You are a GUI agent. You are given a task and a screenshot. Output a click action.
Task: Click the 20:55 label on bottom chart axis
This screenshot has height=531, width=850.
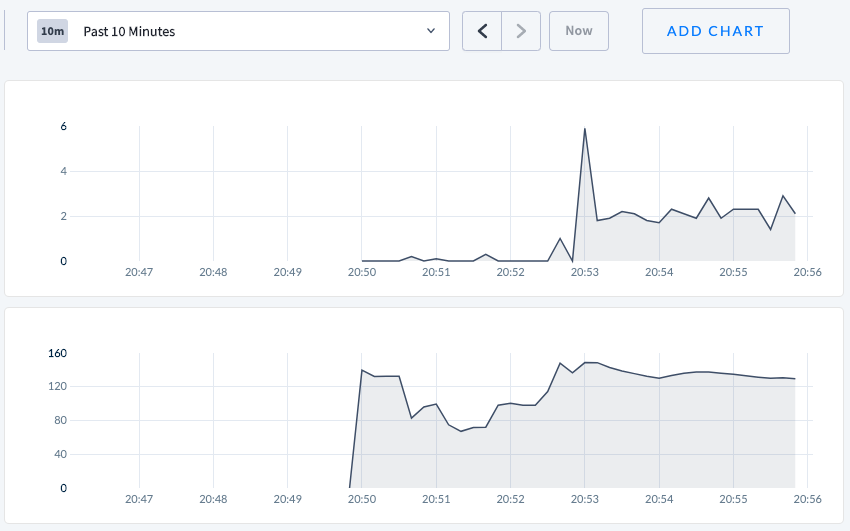point(733,499)
